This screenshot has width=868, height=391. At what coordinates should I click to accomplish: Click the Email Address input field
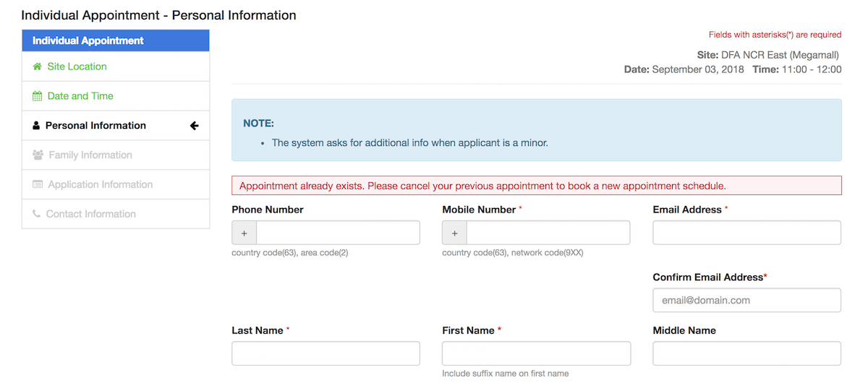tap(746, 233)
